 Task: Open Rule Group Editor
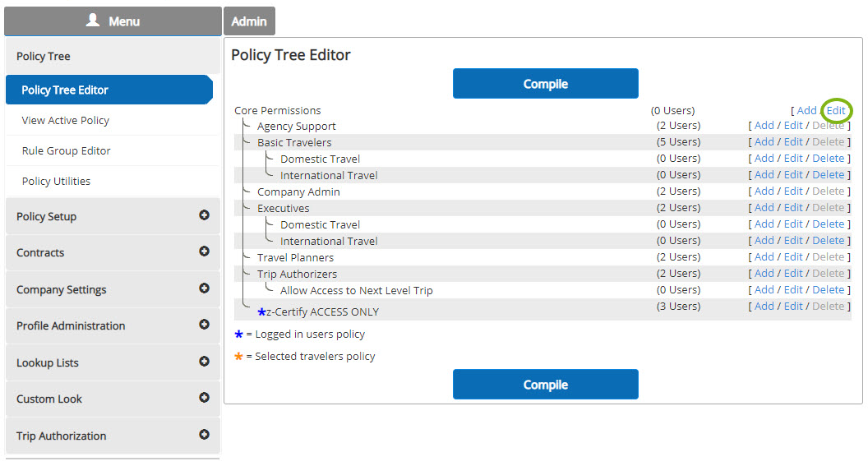66,150
